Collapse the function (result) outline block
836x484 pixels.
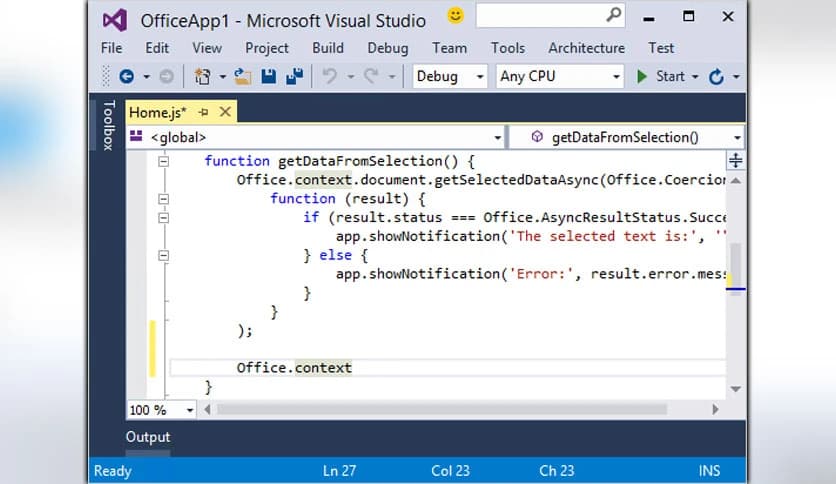coord(164,199)
